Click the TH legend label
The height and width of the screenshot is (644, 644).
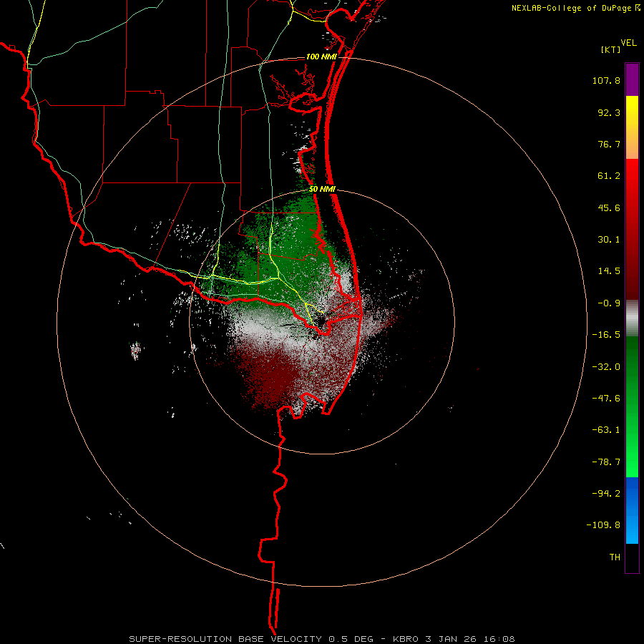pos(615,557)
